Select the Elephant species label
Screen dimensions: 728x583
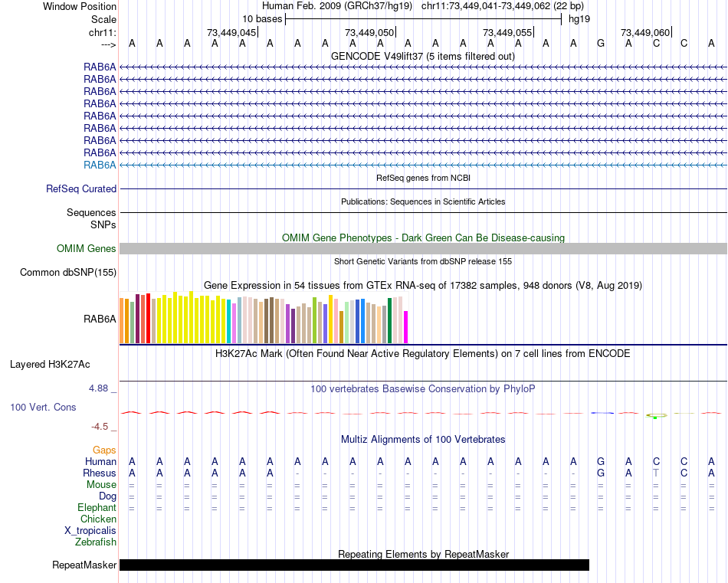pos(97,507)
